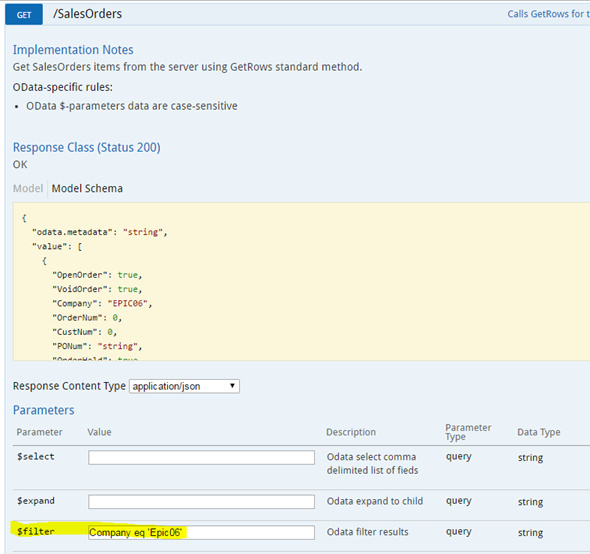Click the 'Implementation Notes' heading

[x=73, y=50]
